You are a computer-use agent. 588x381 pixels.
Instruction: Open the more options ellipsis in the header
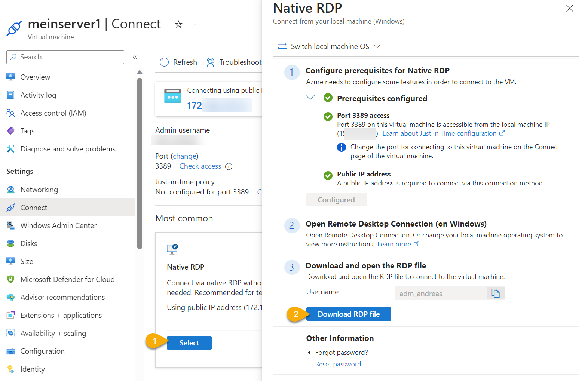pyautogui.click(x=197, y=24)
